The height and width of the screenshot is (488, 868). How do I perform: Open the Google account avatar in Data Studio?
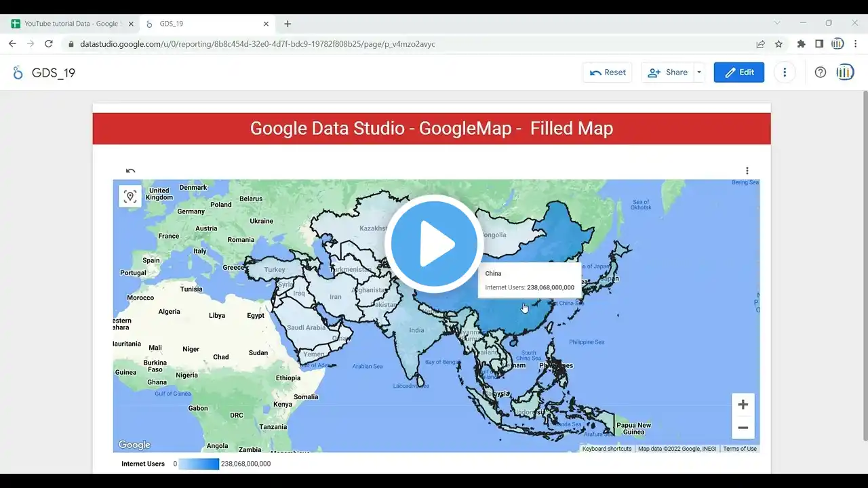point(845,73)
